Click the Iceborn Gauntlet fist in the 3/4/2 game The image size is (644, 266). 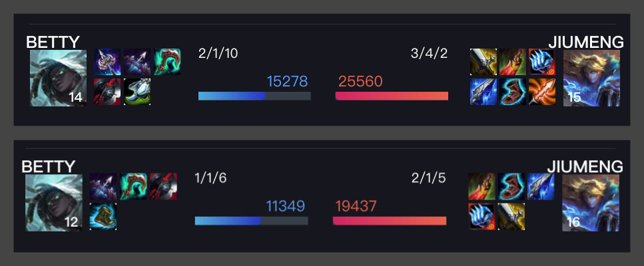tap(542, 62)
